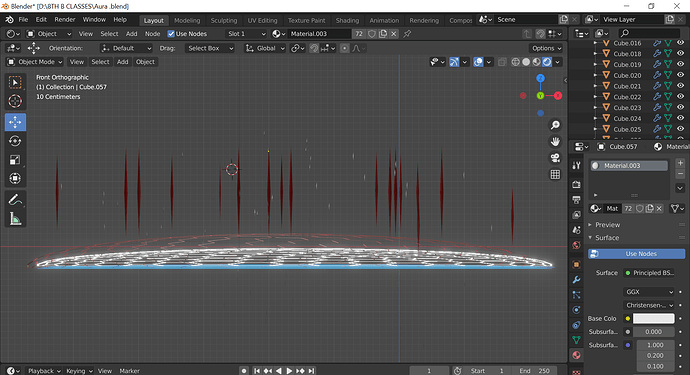The image size is (690, 375).
Task: Click the Material.003 name field in header
Action: click(x=319, y=34)
